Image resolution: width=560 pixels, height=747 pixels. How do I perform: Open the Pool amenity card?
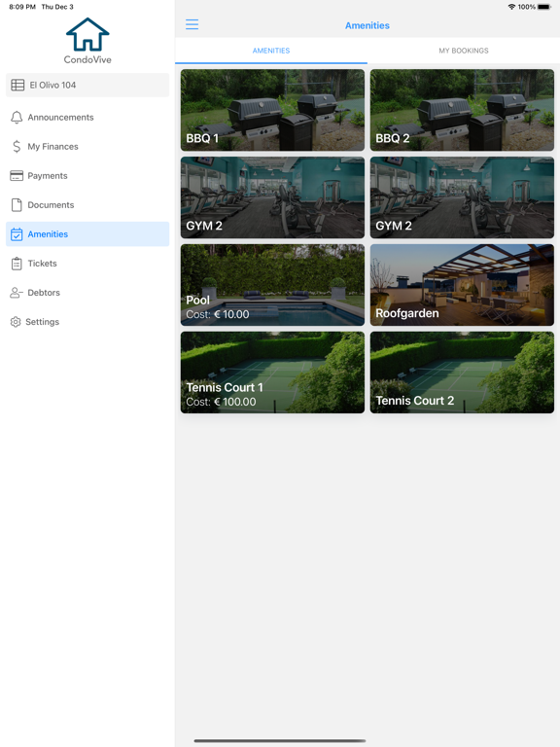pos(272,285)
